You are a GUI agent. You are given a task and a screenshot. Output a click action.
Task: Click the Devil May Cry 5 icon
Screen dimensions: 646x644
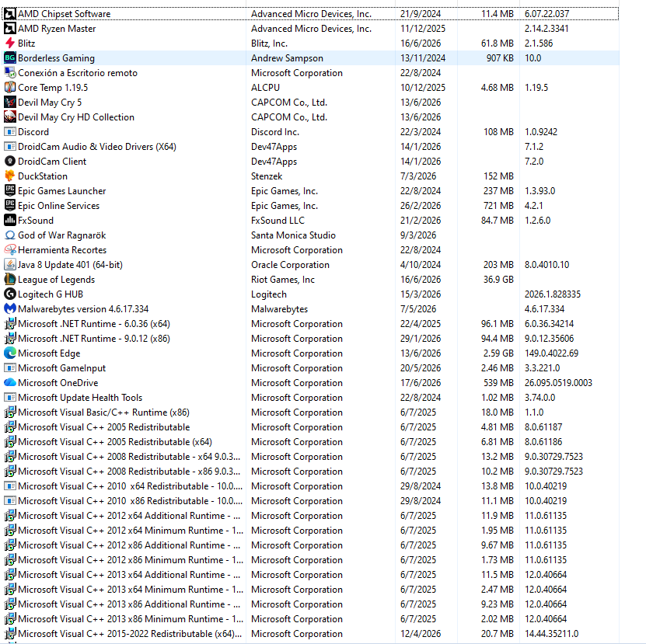[10, 102]
